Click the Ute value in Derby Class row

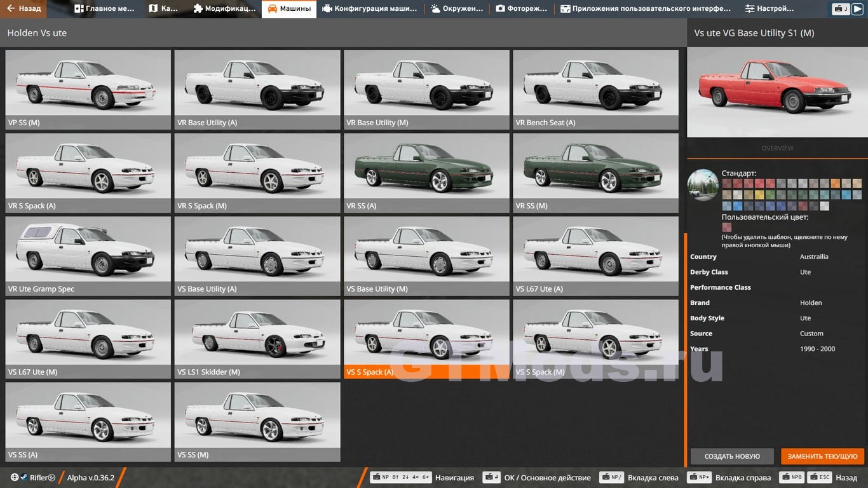(805, 272)
